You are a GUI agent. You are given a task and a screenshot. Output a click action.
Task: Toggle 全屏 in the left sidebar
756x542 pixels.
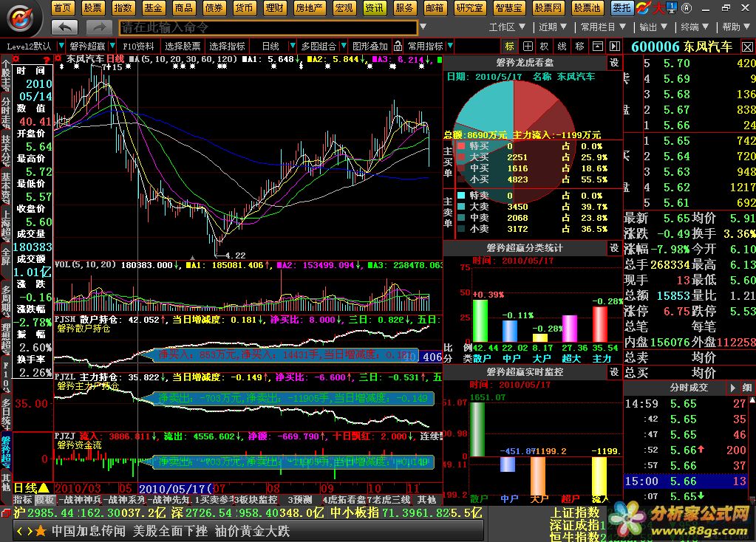6,259
